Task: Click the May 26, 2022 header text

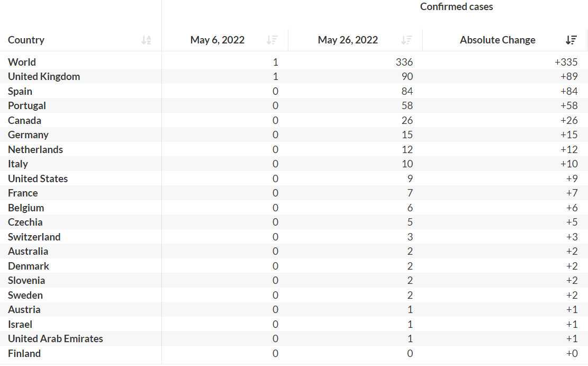Action: 348,40
